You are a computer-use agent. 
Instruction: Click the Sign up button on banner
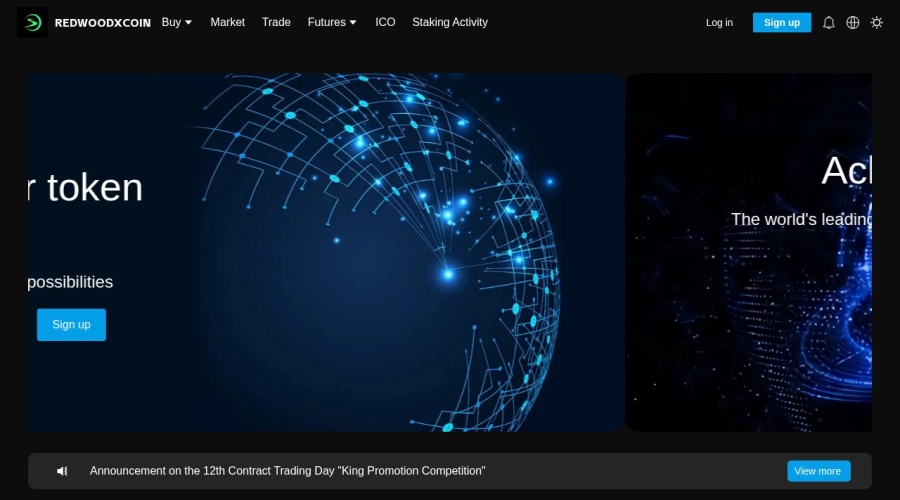[x=71, y=324]
